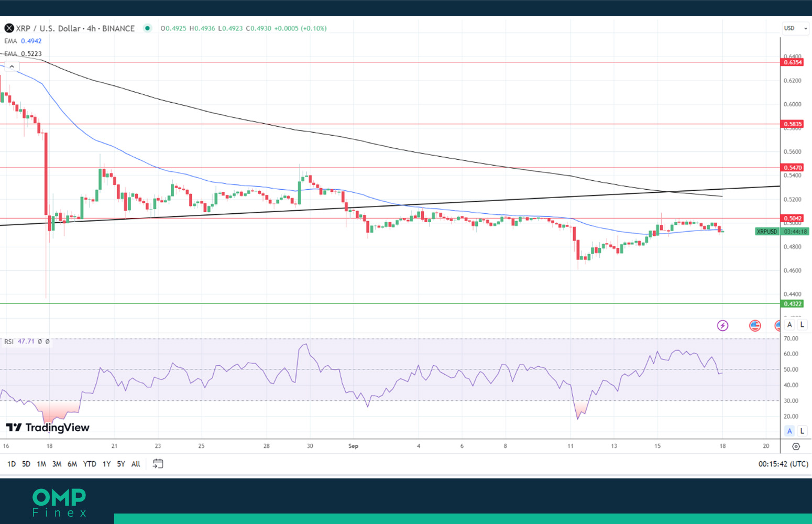This screenshot has height=524, width=812.
Task: Open the USD currency dropdown
Action: point(795,28)
